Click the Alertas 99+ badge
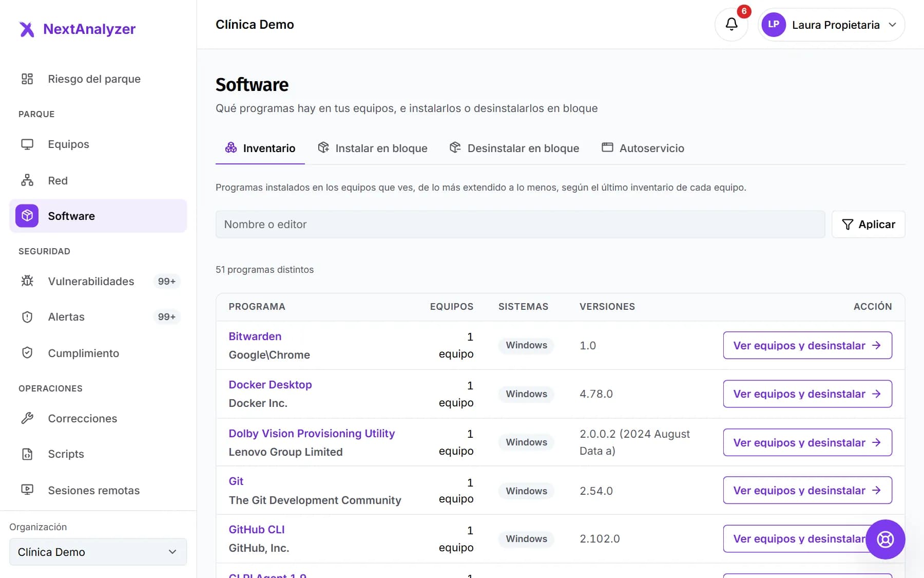Screen dimensions: 924x578 pos(166,317)
